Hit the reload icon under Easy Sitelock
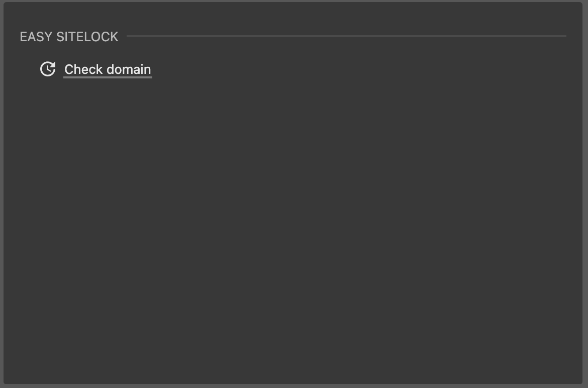 click(48, 69)
